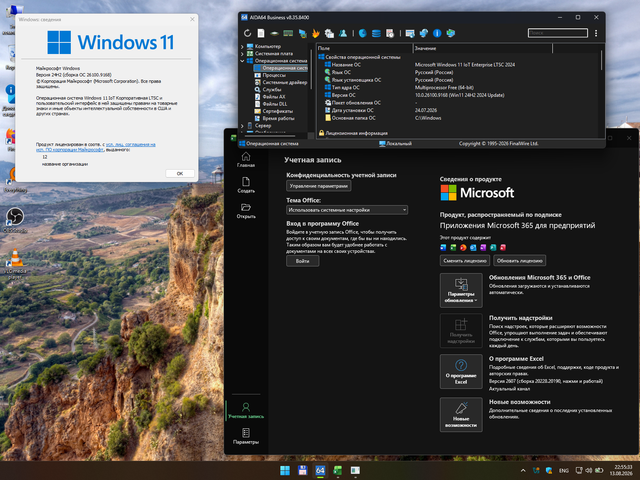Switch to AIDA64 via its taskbar icon
This screenshot has height=480, width=640.
(x=320, y=471)
